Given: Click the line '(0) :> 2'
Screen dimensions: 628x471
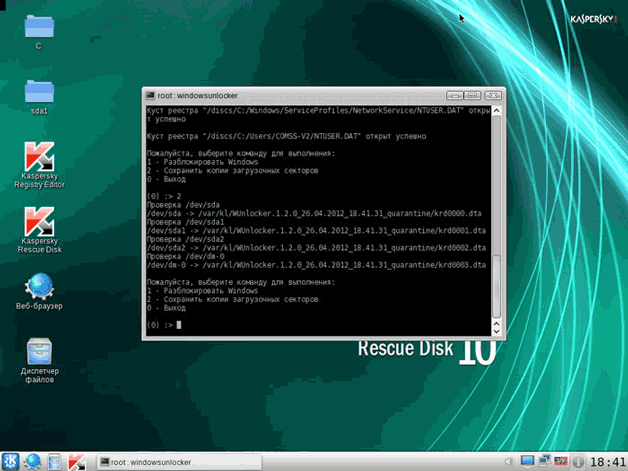Looking at the screenshot, I should tap(164, 196).
